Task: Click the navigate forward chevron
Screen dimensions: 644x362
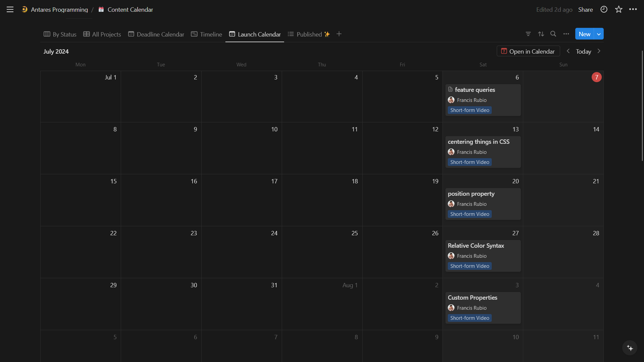Action: click(x=598, y=51)
